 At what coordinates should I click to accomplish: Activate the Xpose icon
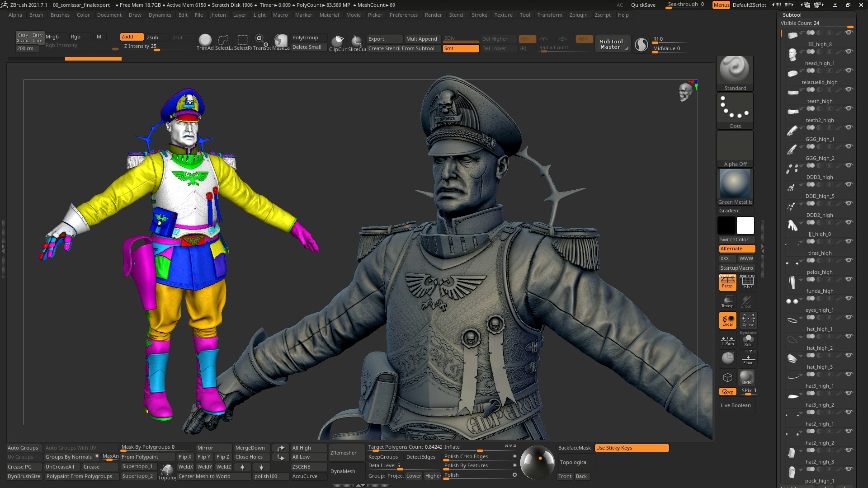coord(748,320)
